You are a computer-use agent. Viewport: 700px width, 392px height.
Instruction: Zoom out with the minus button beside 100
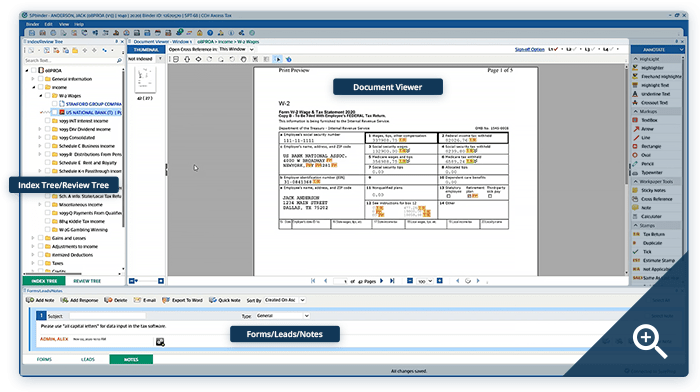[x=409, y=281]
